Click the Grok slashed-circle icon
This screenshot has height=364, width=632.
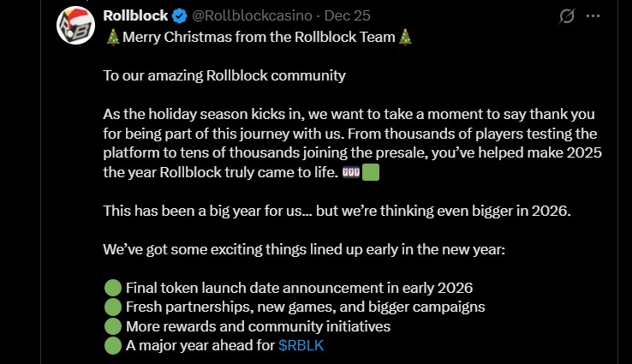(566, 16)
